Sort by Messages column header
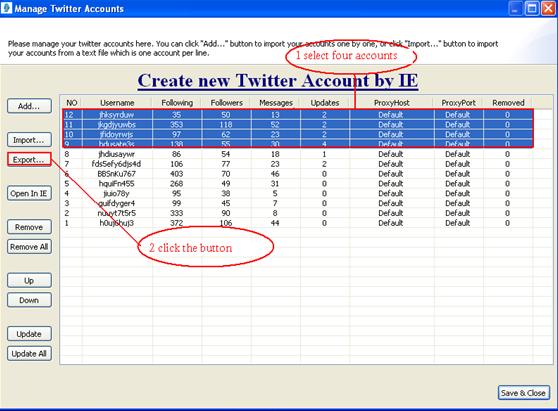The width and height of the screenshot is (558, 411). (x=276, y=103)
